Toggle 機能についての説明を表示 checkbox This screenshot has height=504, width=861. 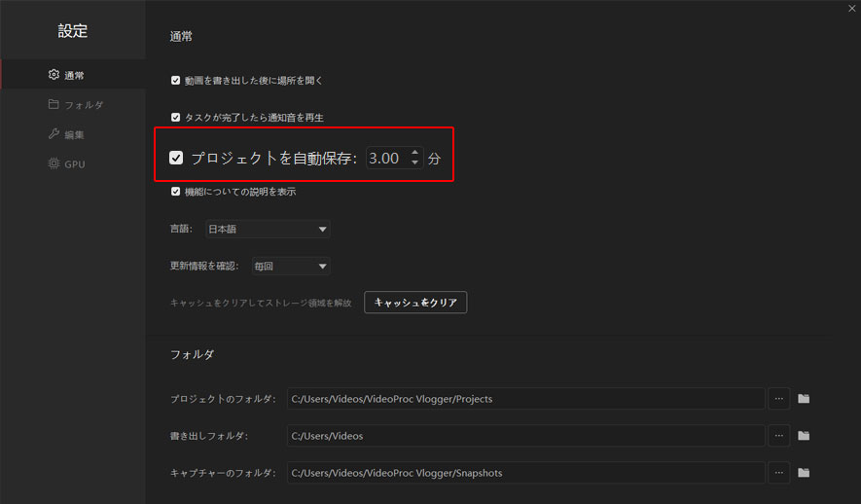(176, 191)
